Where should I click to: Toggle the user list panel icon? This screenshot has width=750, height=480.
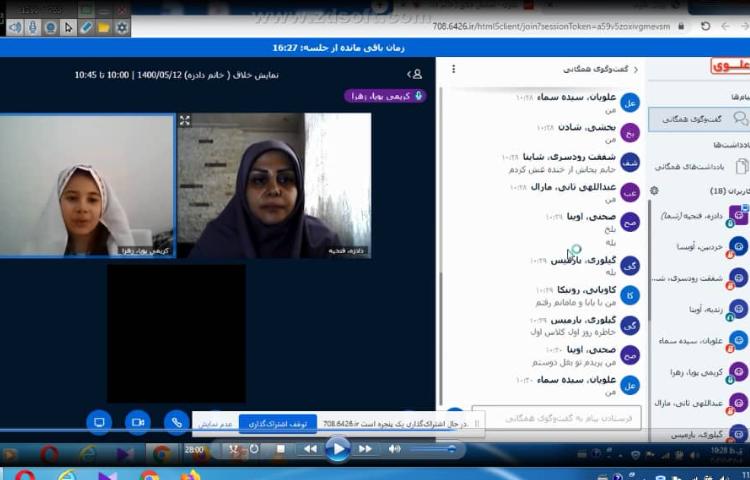pos(415,74)
